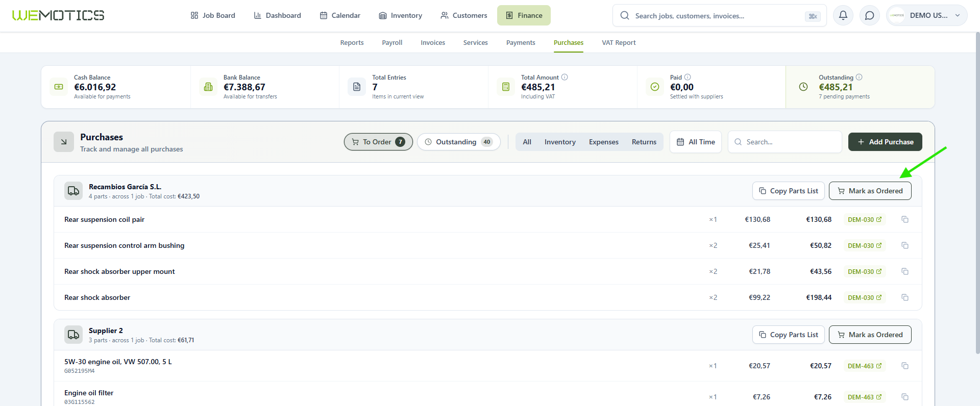Select the All purchases type filter
This screenshot has height=406, width=980.
click(x=527, y=142)
